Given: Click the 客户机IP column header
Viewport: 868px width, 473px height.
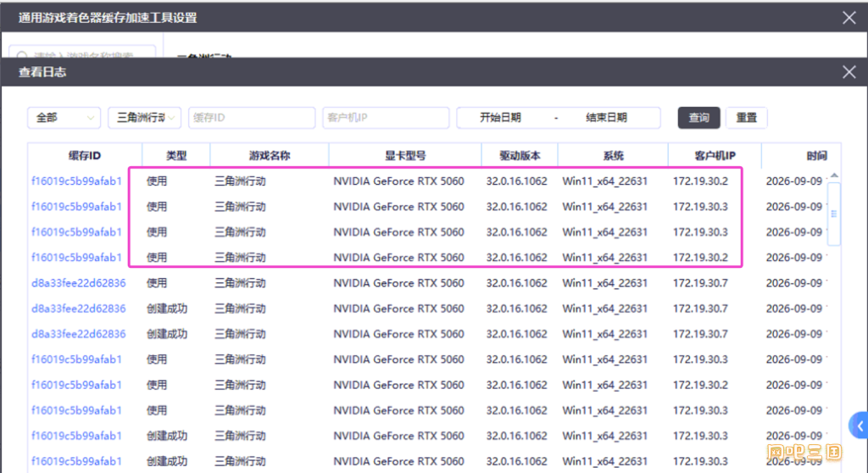Looking at the screenshot, I should (715, 156).
